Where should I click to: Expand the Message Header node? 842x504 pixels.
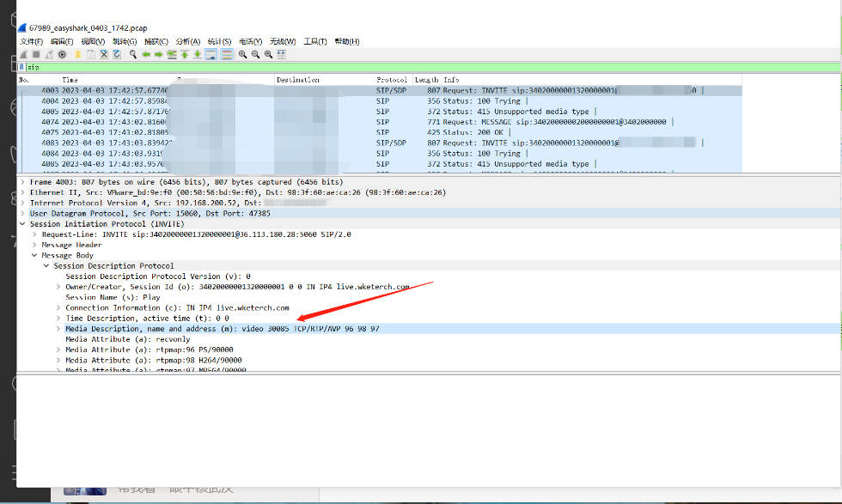pyautogui.click(x=34, y=245)
